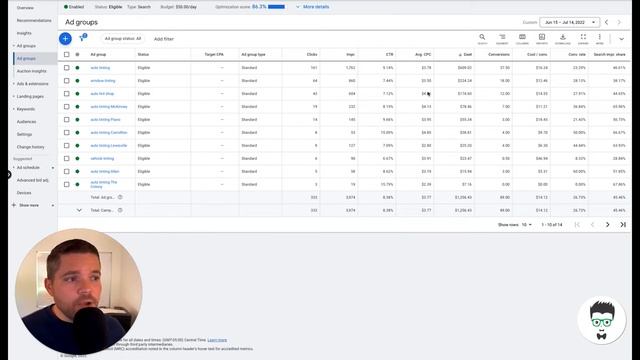This screenshot has width=640, height=360.
Task: Open the date range dropdown
Action: (569, 22)
